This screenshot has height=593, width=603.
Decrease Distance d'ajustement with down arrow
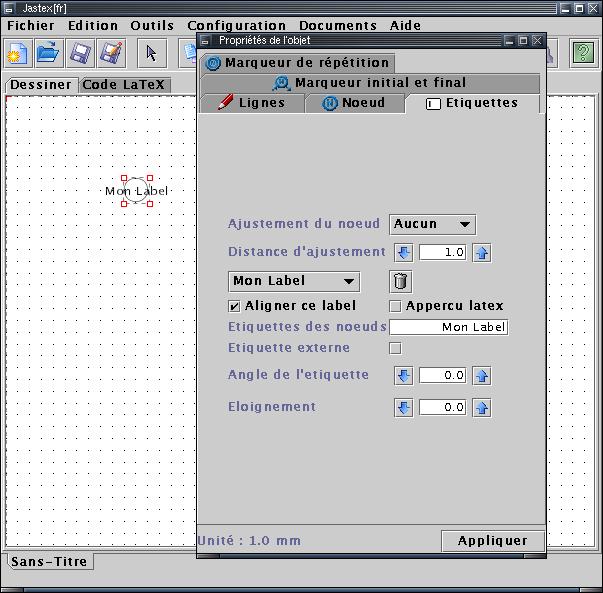403,253
